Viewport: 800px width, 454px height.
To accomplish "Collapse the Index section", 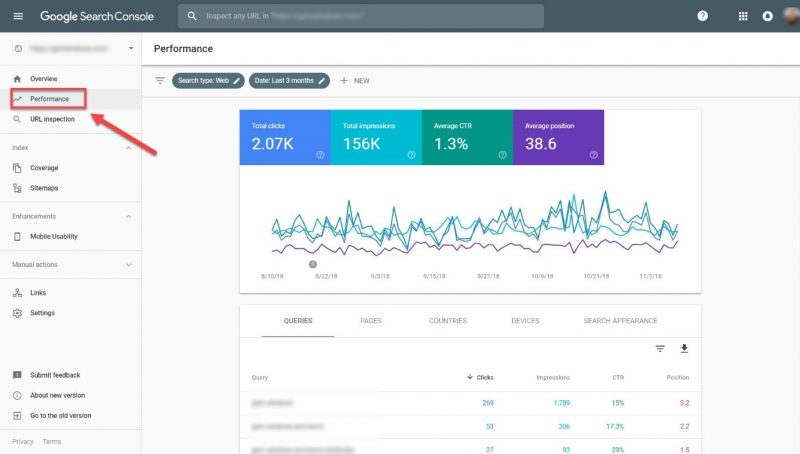I will click(129, 147).
